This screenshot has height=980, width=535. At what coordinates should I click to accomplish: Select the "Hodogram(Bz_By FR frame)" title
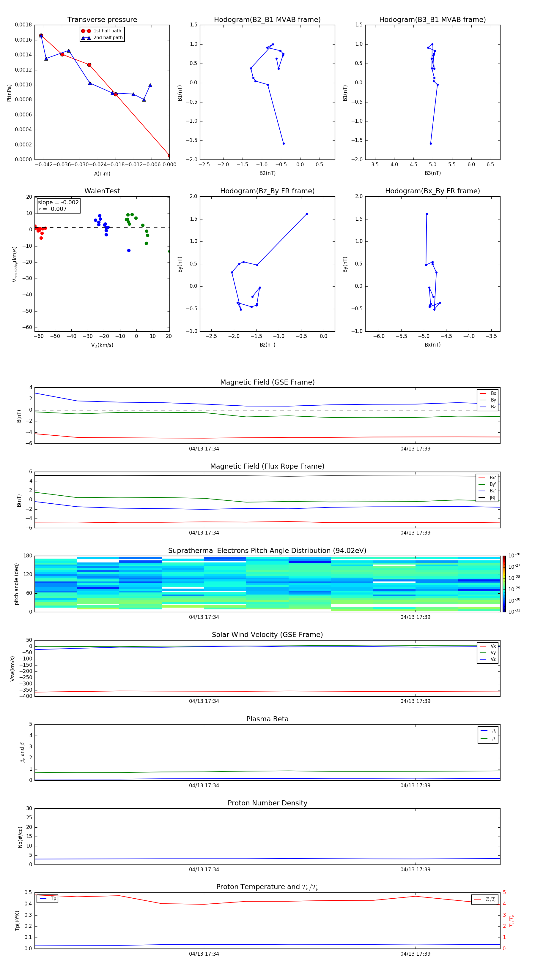(267, 191)
